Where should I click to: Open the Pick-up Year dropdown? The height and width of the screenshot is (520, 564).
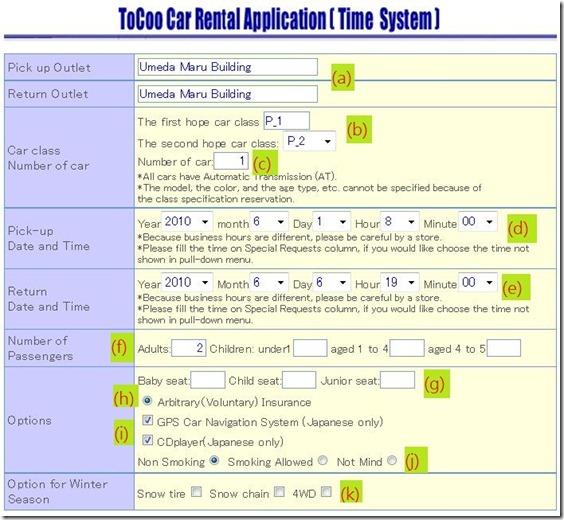click(x=187, y=222)
